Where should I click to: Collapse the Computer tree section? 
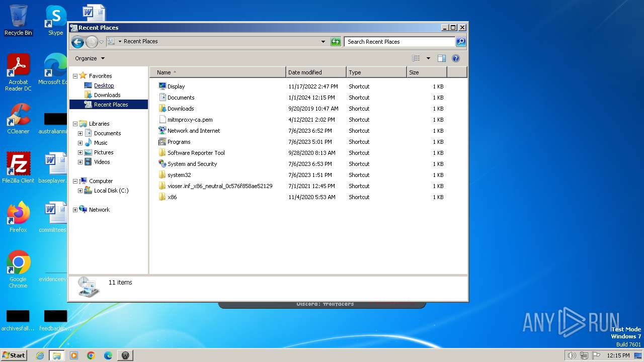click(x=75, y=181)
